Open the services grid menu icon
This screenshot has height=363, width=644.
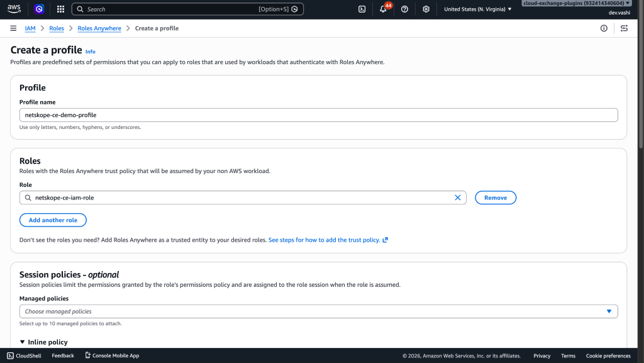pos(60,9)
